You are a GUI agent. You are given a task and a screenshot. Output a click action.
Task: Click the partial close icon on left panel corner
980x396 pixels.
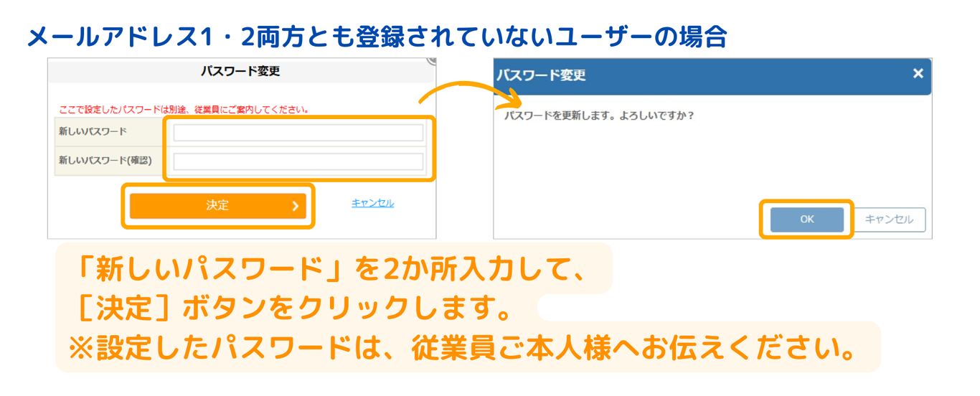pos(431,61)
